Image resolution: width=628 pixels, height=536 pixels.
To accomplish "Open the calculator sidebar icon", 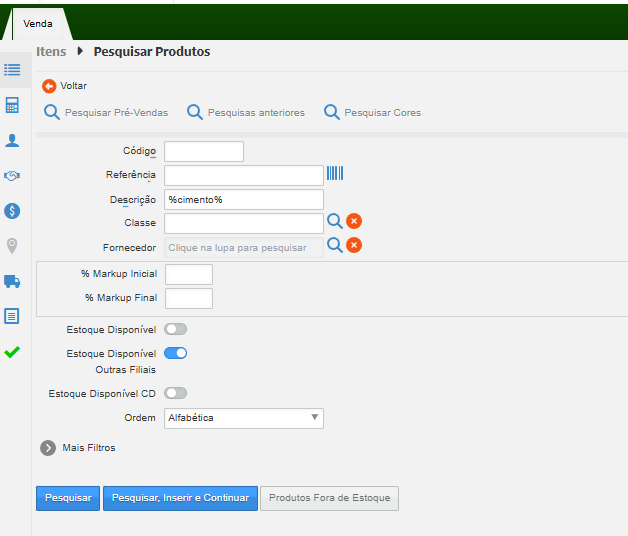I will coord(12,105).
